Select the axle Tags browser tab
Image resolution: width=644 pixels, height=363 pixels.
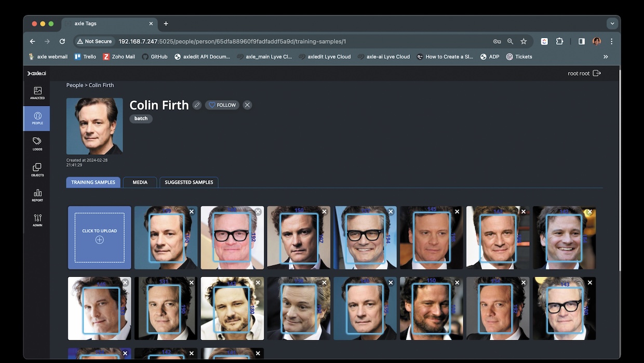point(109,23)
